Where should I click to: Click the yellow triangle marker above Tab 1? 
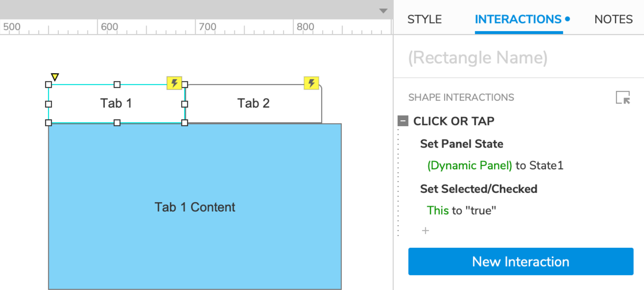55,77
